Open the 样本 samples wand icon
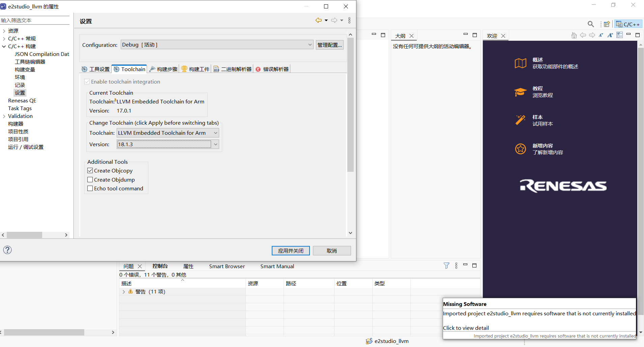 click(x=520, y=120)
